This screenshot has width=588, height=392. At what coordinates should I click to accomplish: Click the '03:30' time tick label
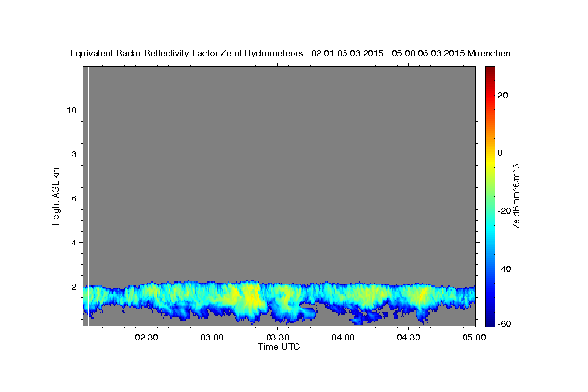click(x=278, y=337)
